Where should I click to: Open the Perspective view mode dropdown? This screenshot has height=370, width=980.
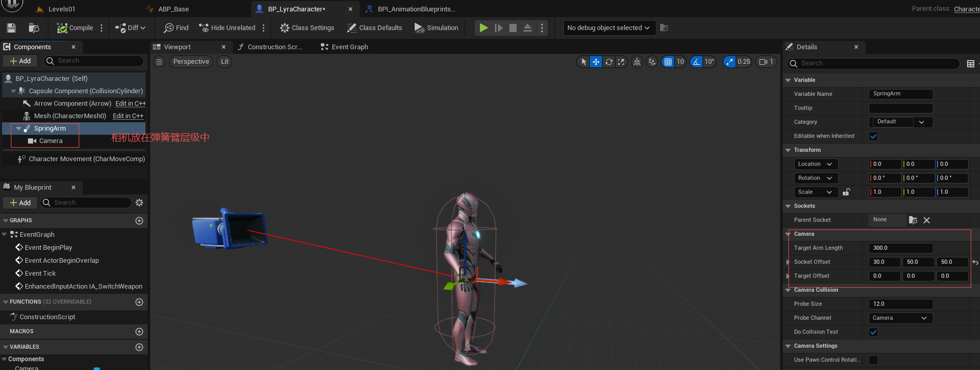[x=191, y=62]
